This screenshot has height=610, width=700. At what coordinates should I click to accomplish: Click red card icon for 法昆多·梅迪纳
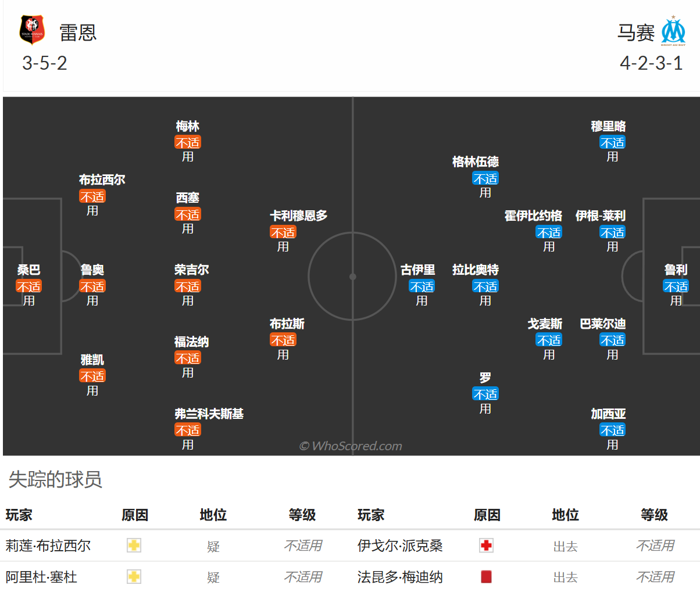(x=487, y=577)
